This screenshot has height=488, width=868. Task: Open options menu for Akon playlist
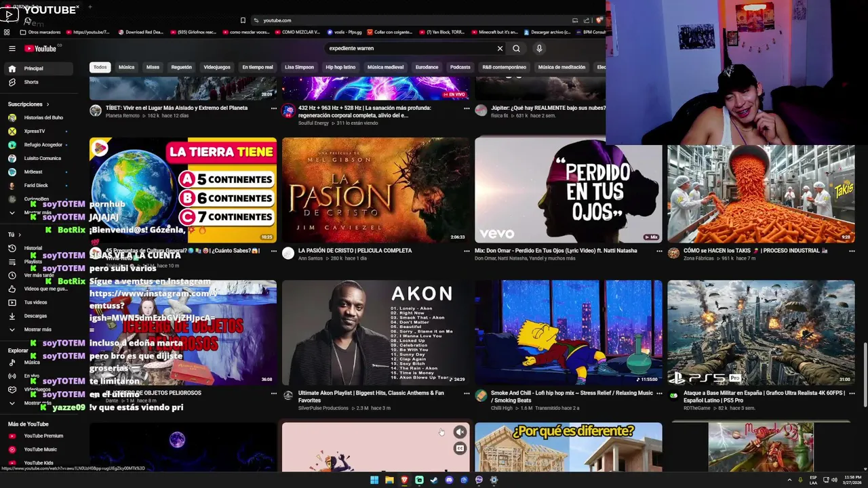[x=467, y=393]
